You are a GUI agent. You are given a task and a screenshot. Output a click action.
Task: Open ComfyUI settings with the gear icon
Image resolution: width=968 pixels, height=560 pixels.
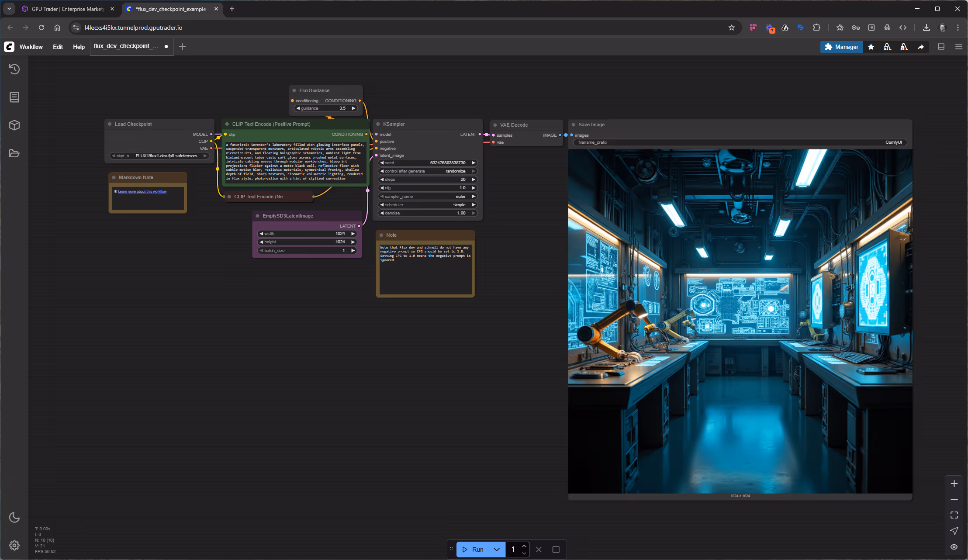pyautogui.click(x=14, y=545)
